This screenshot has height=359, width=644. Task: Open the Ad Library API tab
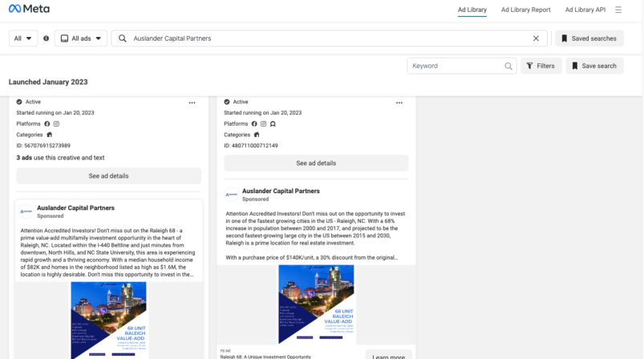click(x=585, y=10)
